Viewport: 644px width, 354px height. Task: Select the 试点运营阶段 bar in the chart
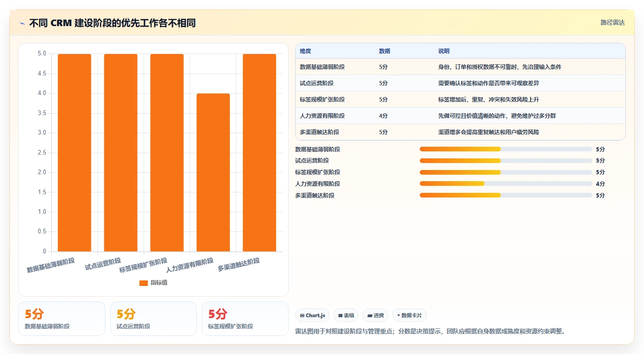tap(121, 153)
